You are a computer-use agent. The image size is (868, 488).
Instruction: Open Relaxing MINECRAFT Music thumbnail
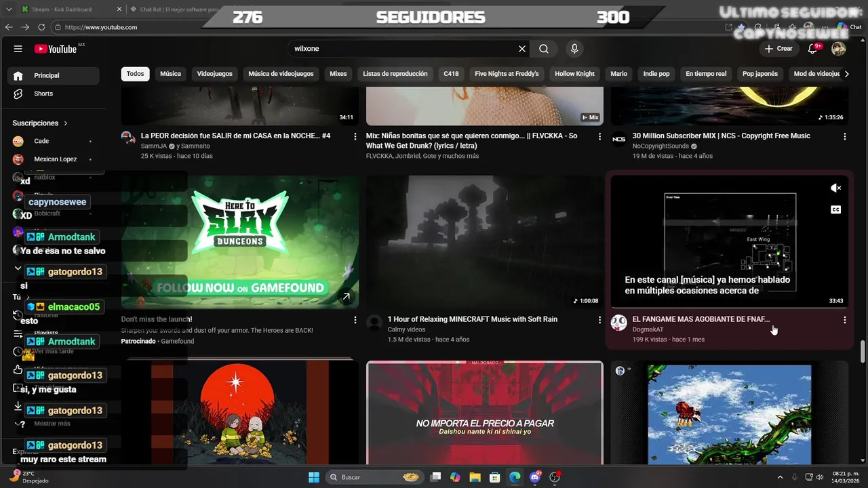485,242
